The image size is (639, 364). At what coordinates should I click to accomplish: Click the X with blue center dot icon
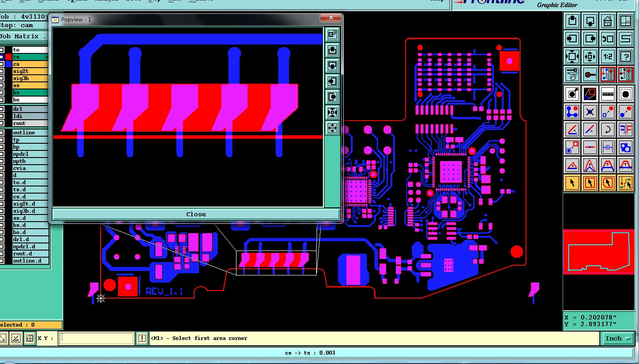590,112
